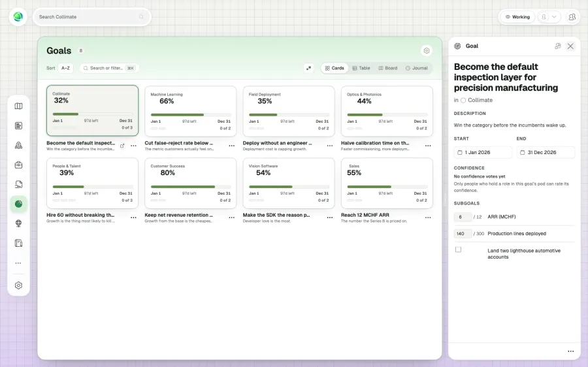Open more options for Cut false-reject rate
Screen dimensions: 588x367
[232, 146]
